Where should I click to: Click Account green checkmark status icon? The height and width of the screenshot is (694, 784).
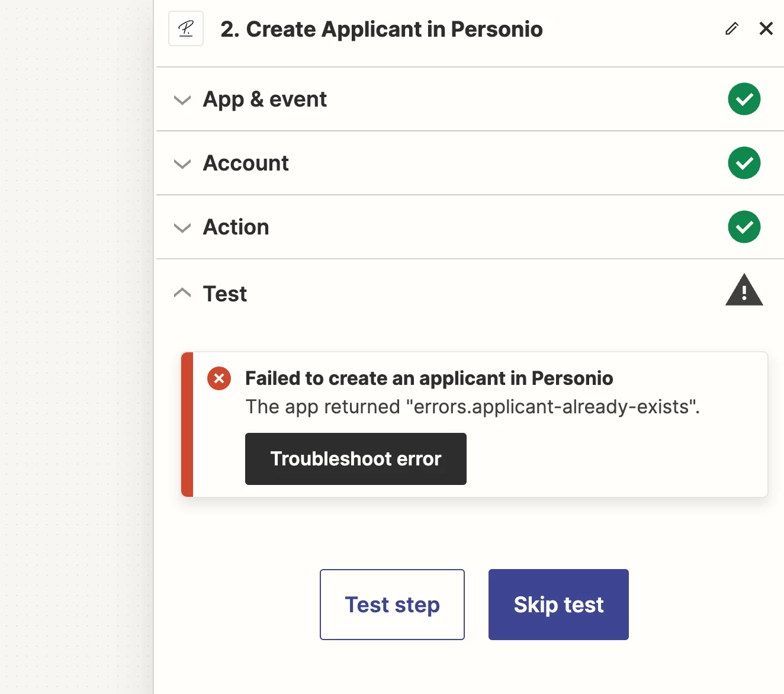744,163
